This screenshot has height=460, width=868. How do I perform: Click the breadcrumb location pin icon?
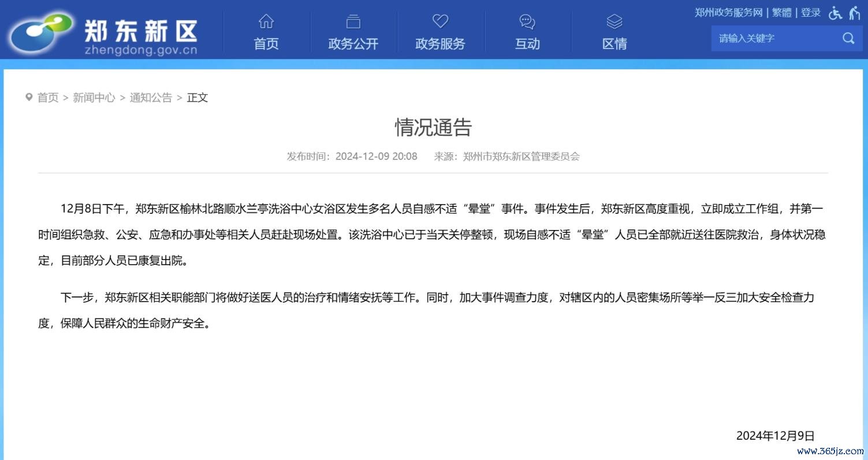click(29, 97)
